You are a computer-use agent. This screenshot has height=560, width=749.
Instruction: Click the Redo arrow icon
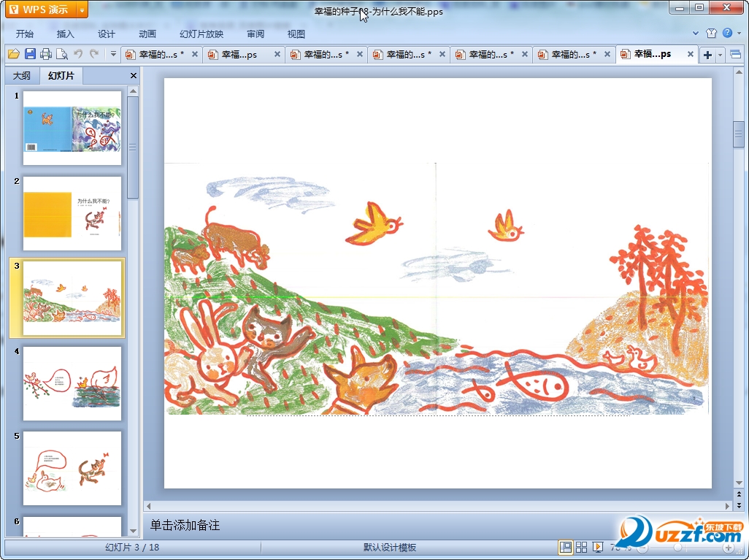point(94,54)
